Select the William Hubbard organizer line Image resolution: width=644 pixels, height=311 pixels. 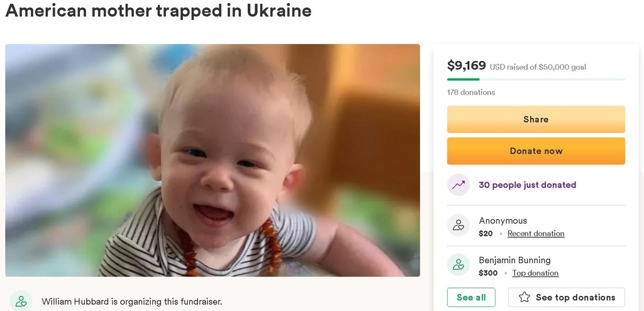[131, 302]
